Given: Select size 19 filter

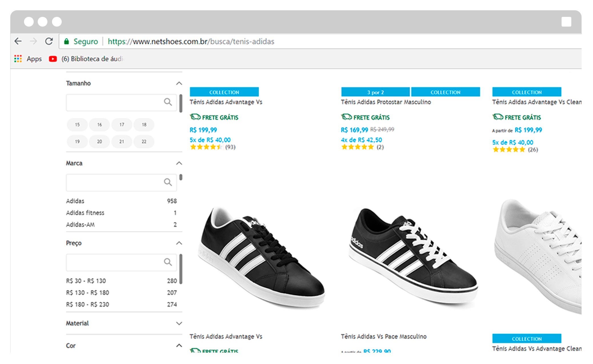Looking at the screenshot, I should tap(77, 142).
